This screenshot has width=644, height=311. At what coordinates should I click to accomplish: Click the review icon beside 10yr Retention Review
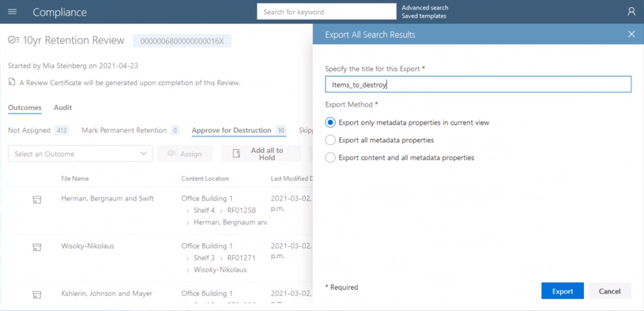pos(13,40)
